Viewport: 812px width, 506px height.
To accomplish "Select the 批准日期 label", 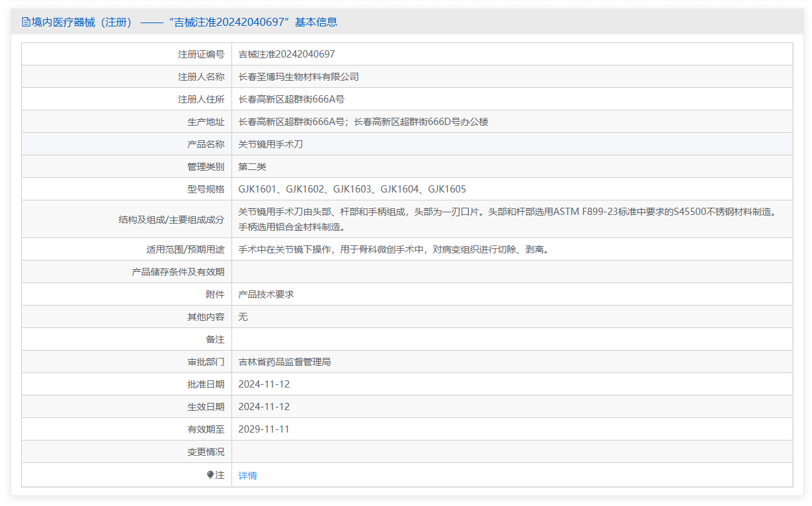I will [x=206, y=385].
